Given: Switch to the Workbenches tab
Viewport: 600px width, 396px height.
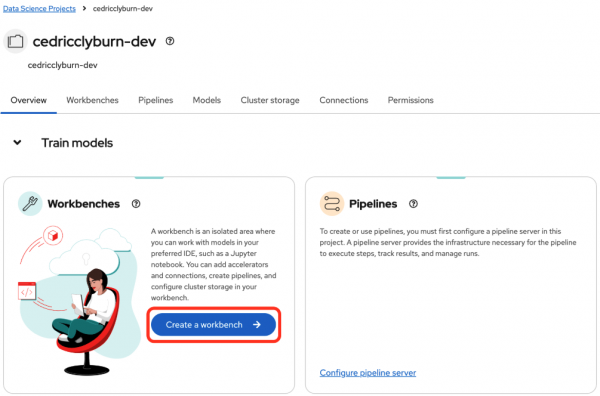Looking at the screenshot, I should coord(92,100).
